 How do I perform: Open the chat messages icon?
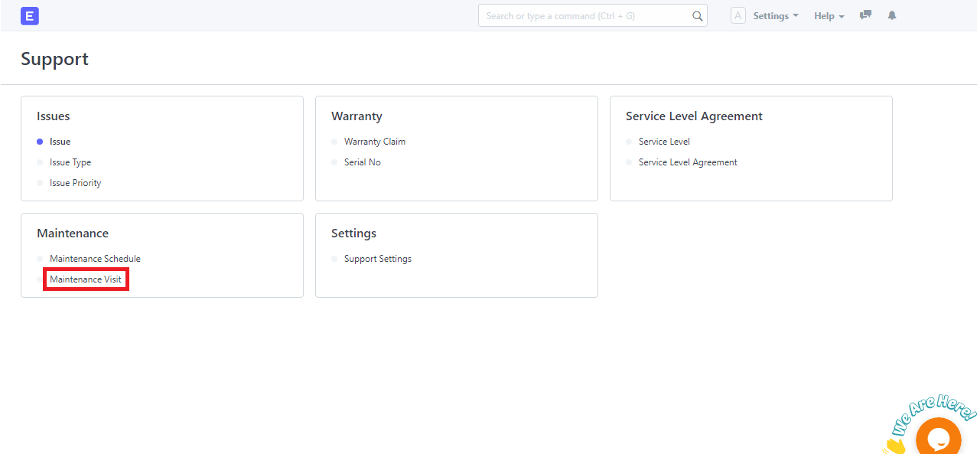865,15
